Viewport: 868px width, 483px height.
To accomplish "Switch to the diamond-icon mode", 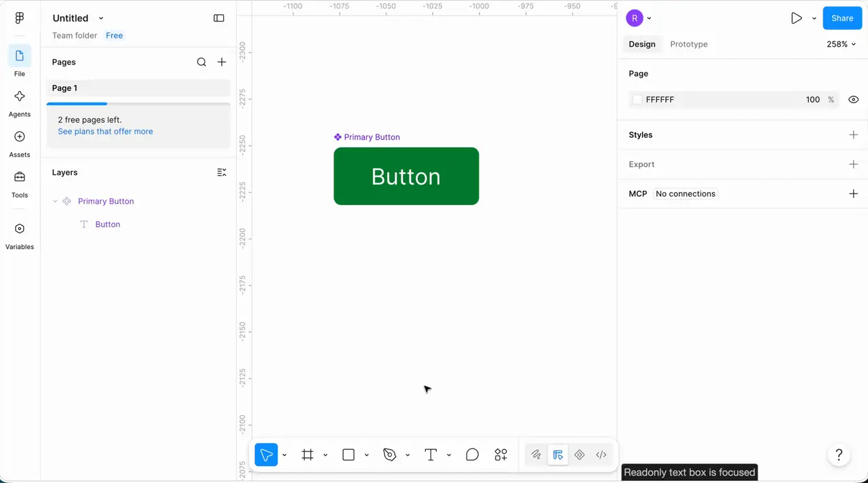I will [x=579, y=455].
